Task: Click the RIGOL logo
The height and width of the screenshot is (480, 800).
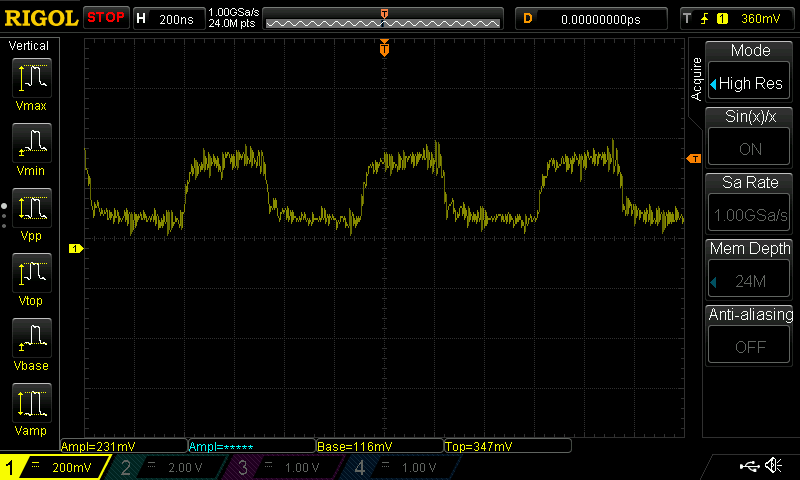Action: [x=41, y=19]
